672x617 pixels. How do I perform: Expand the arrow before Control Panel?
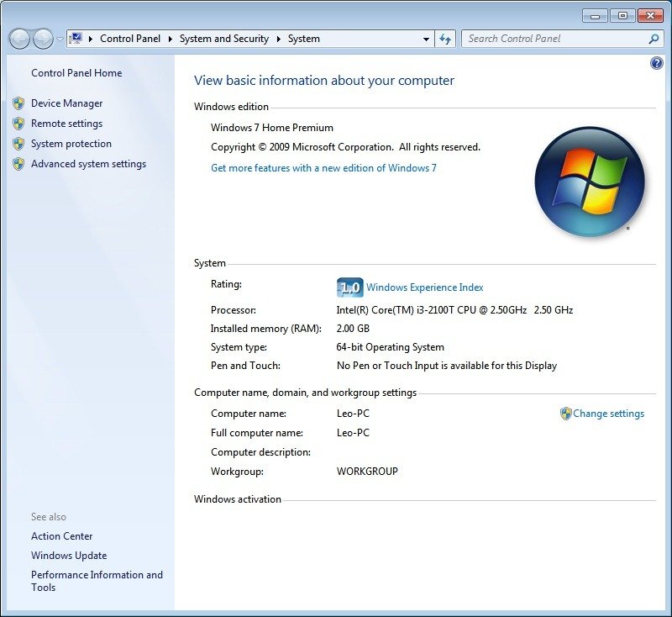[x=91, y=39]
